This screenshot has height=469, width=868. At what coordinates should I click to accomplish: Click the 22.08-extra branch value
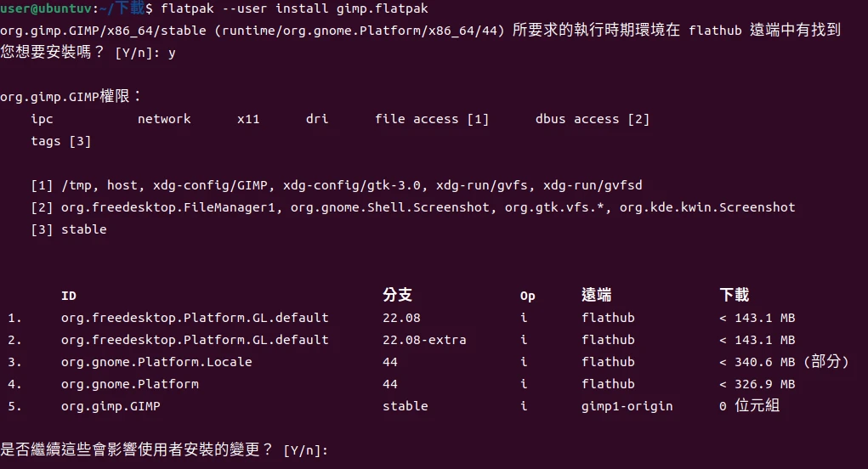pyautogui.click(x=424, y=340)
